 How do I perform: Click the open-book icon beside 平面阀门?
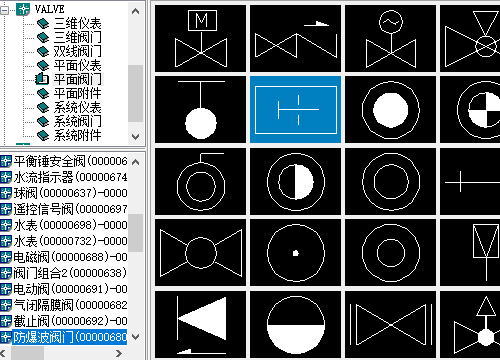42,79
